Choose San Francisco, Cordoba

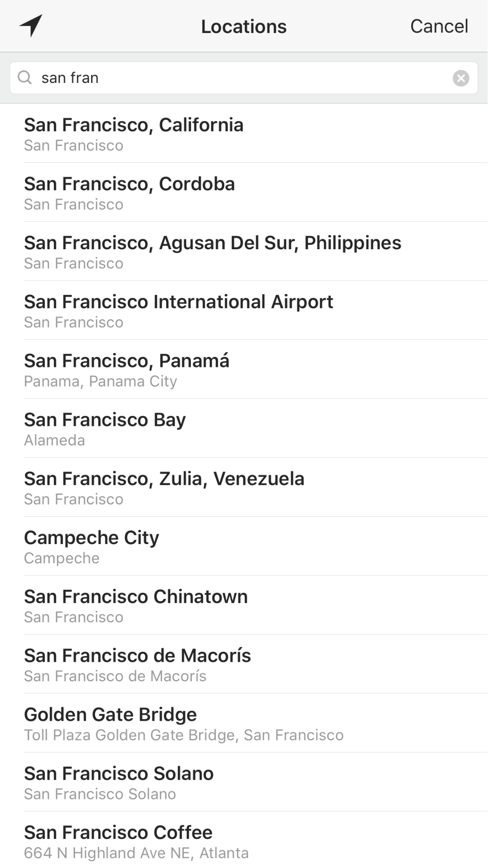pos(129,192)
